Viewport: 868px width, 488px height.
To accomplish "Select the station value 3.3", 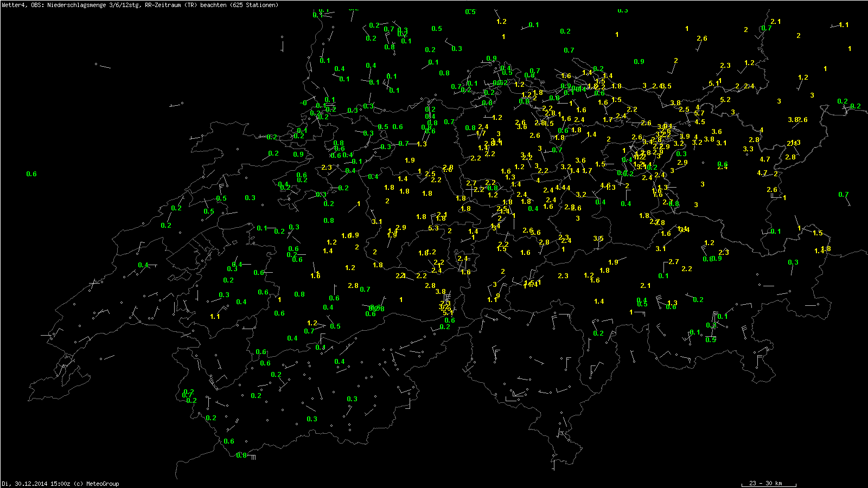I will [x=748, y=149].
